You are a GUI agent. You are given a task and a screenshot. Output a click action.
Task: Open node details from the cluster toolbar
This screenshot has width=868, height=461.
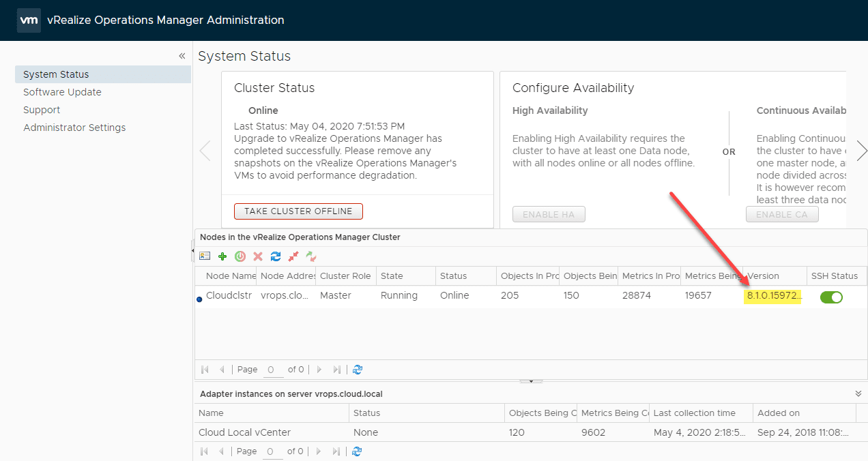[x=205, y=256]
